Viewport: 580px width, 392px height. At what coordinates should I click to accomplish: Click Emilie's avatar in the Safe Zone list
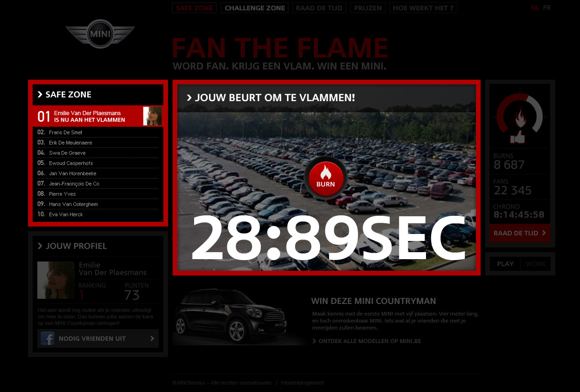click(153, 116)
